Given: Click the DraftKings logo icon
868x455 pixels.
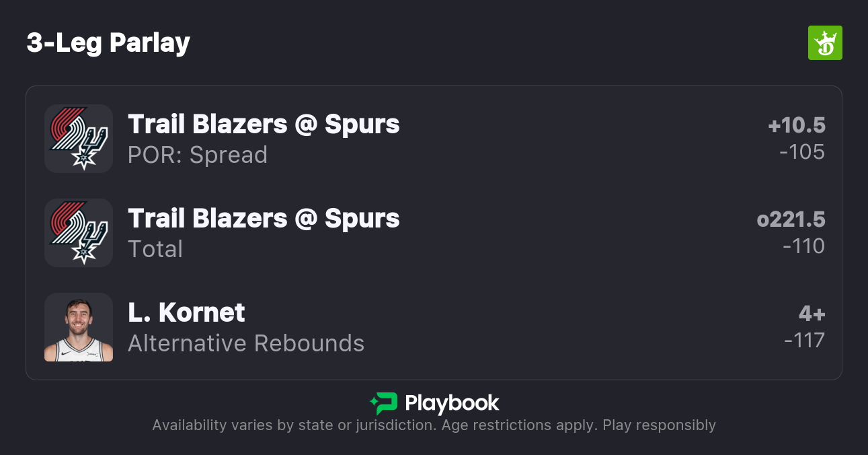Looking at the screenshot, I should pyautogui.click(x=824, y=43).
